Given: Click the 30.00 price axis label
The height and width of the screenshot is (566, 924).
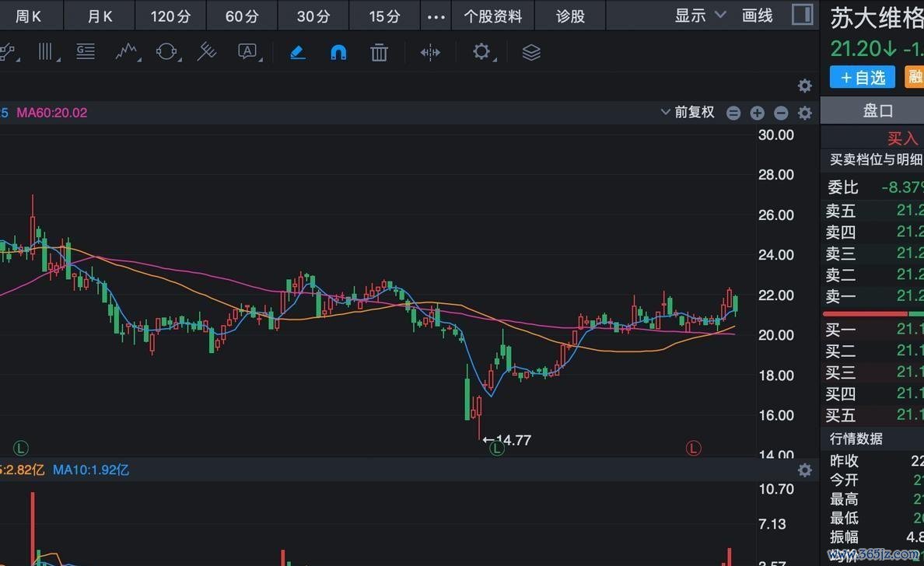Looking at the screenshot, I should click(x=775, y=135).
